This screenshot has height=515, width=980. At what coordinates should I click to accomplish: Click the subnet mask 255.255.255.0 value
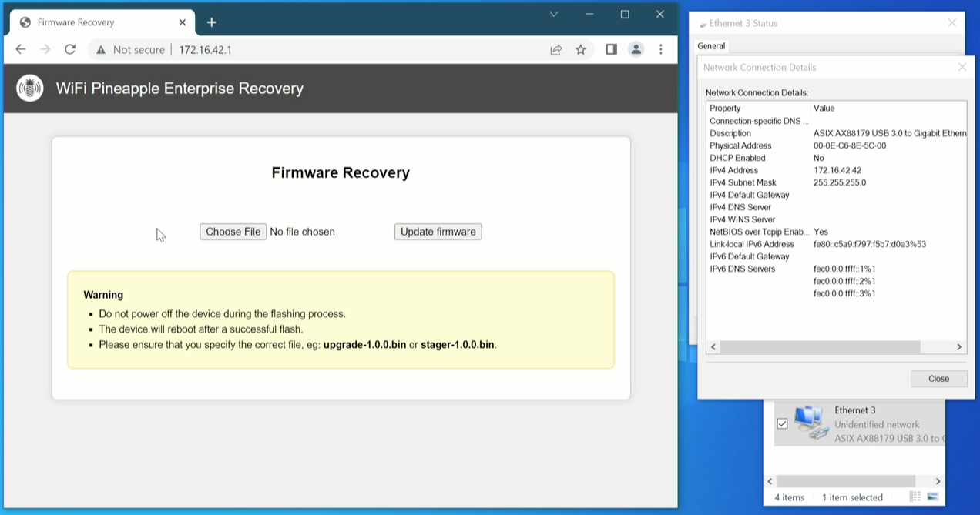click(840, 182)
